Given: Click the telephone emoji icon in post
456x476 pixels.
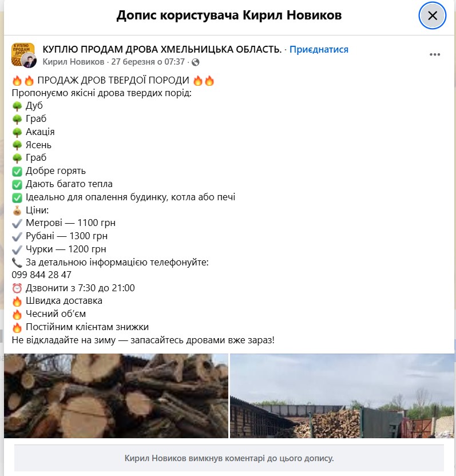Looking at the screenshot, I should tap(17, 263).
